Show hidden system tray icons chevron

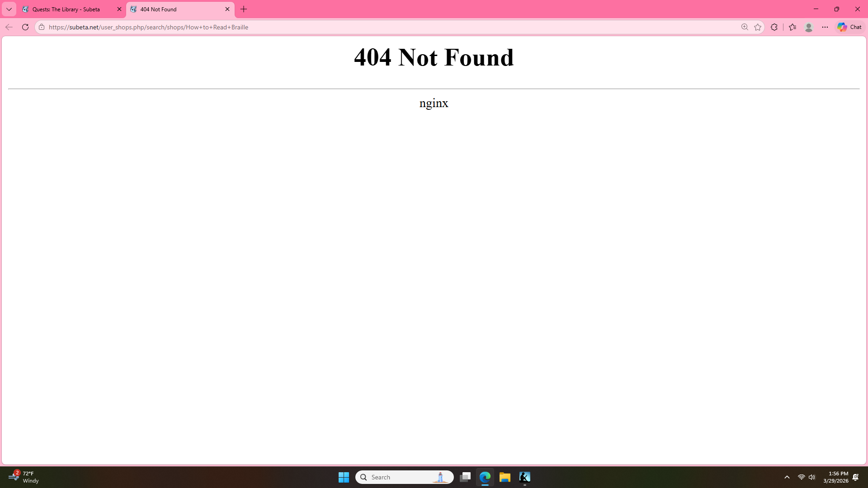[x=787, y=477]
